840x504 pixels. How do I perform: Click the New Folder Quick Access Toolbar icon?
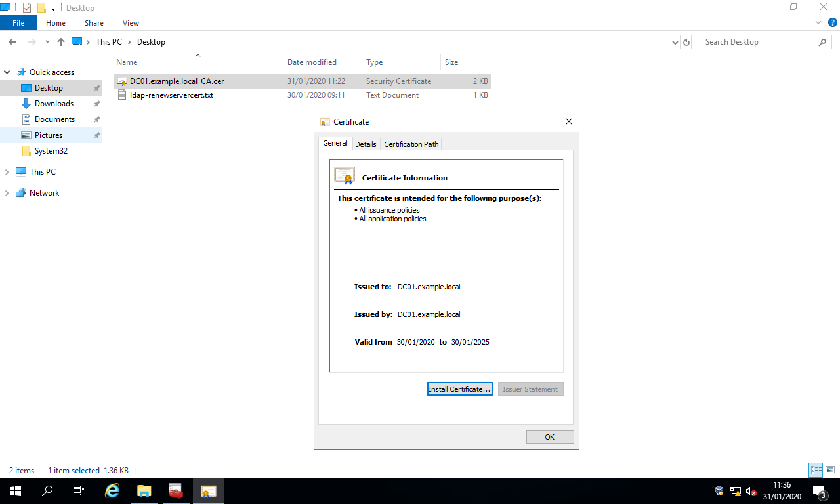click(x=41, y=7)
